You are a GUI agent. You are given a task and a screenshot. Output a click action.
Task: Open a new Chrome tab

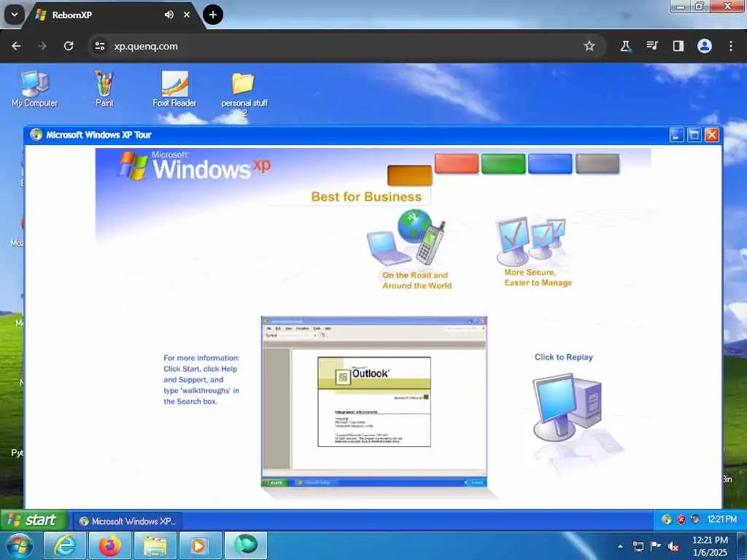tap(213, 15)
